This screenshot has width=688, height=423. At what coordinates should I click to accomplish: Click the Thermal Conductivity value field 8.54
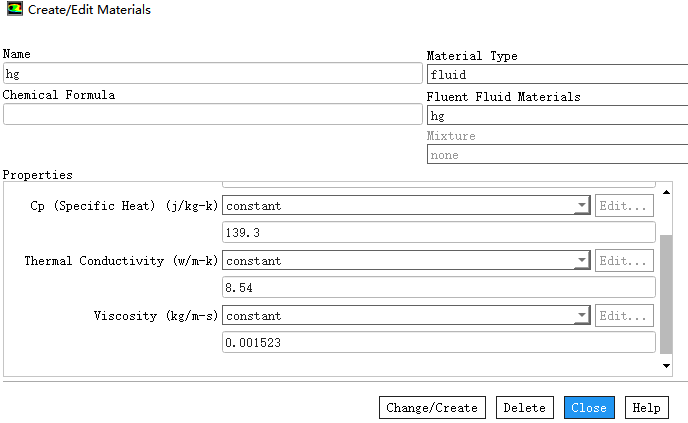[x=438, y=287]
